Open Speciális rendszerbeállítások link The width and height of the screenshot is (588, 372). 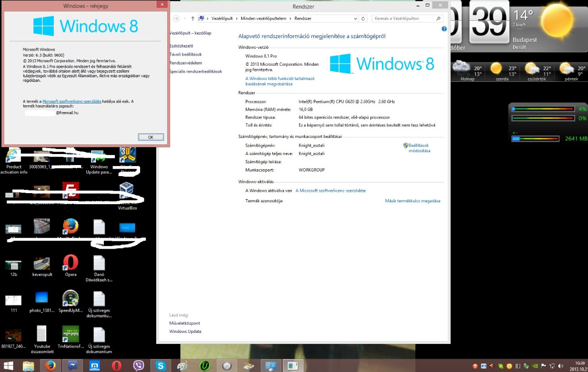point(196,71)
